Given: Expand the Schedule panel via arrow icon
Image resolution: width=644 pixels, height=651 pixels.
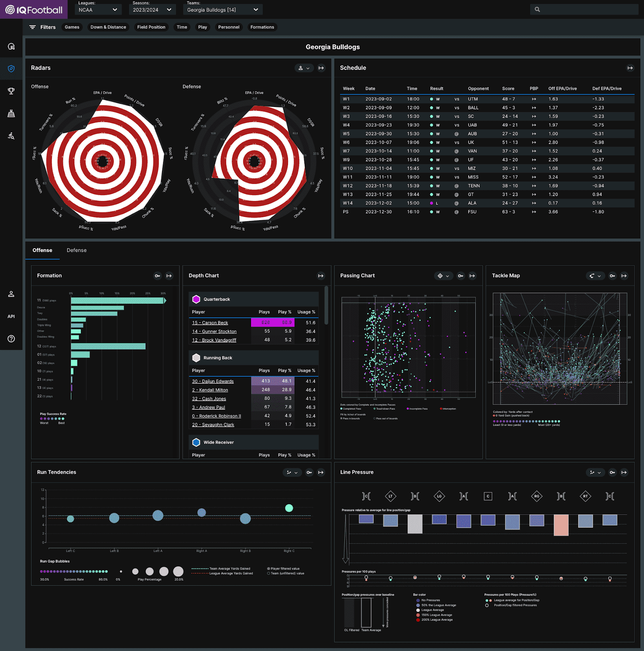Looking at the screenshot, I should pos(630,68).
